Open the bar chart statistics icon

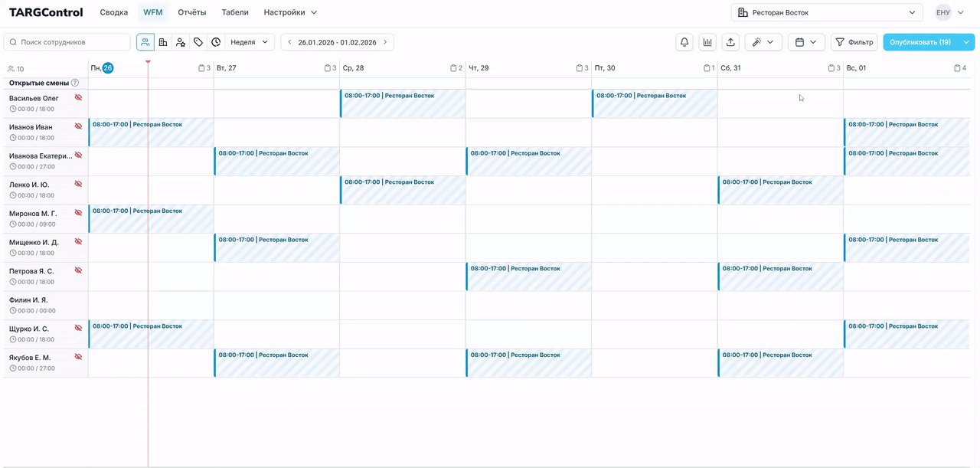707,42
